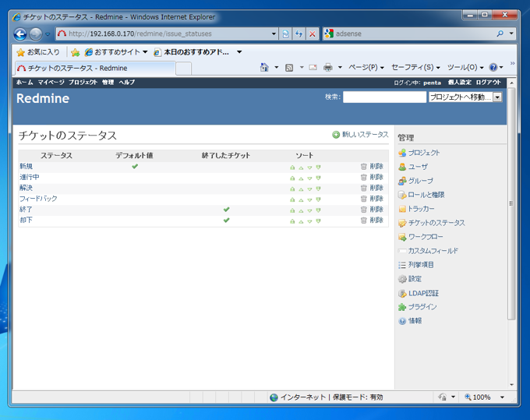The image size is (530, 420).
Task: Click 削除 for 解決 row
Action: coord(376,188)
